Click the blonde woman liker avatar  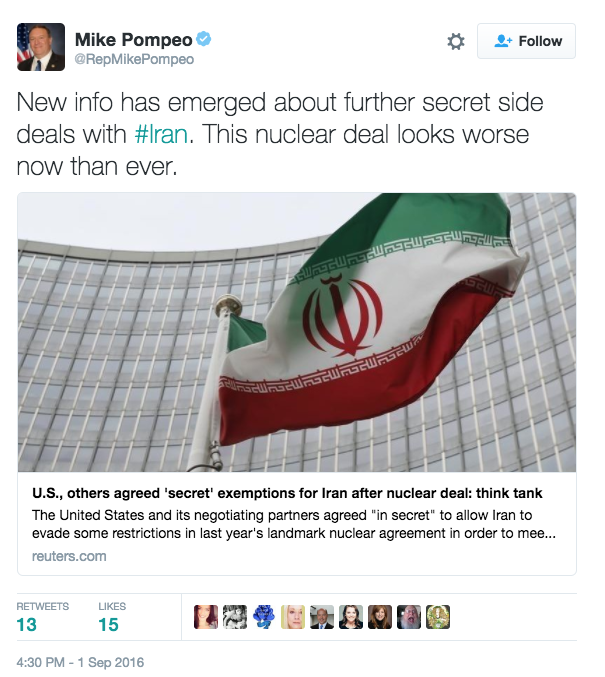[293, 617]
